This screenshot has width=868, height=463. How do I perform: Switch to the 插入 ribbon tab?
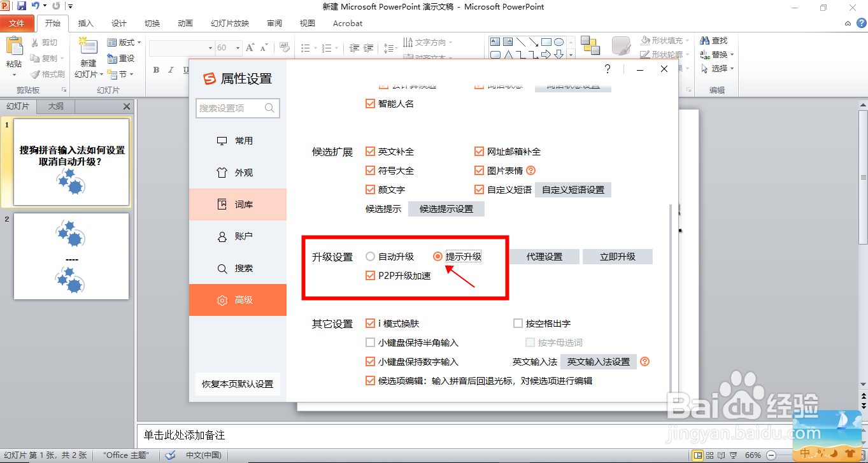tap(85, 24)
